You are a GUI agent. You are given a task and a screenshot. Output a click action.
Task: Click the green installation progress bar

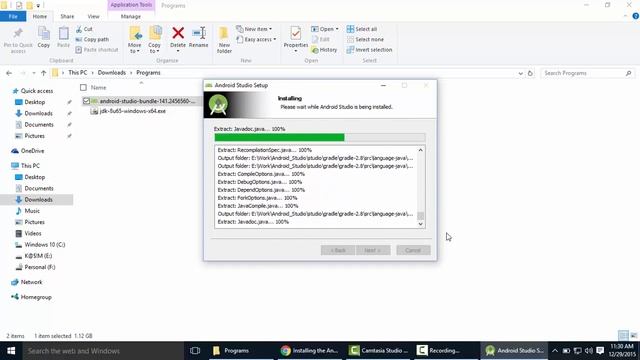(x=280, y=138)
